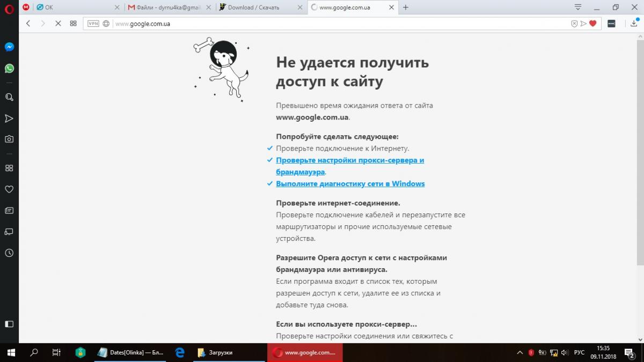Run Windows network diagnostics link
The image size is (644, 362).
[x=350, y=183]
